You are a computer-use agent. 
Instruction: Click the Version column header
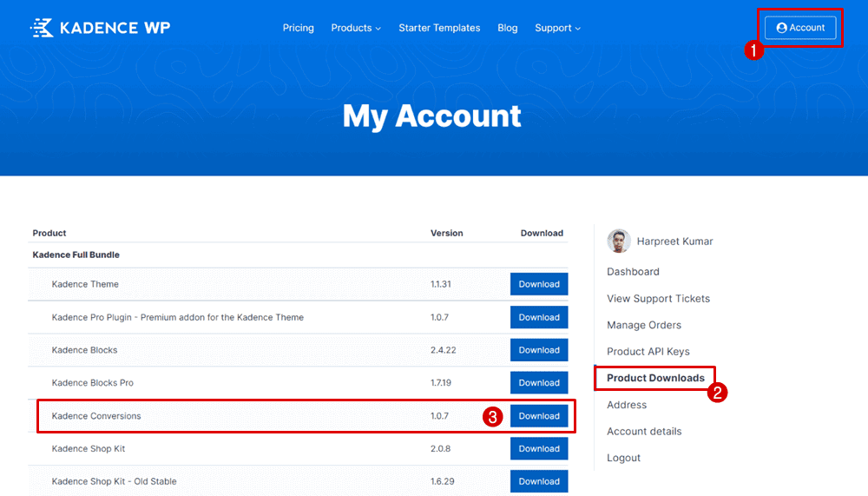[447, 234]
